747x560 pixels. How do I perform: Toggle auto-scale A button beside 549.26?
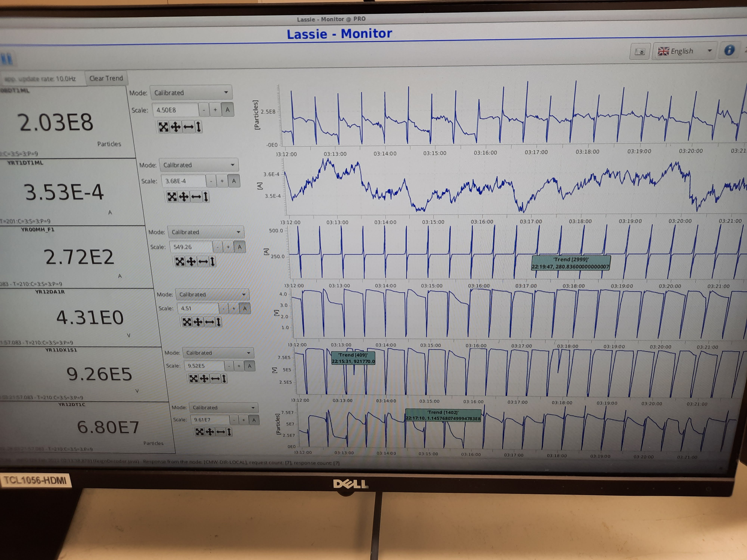(x=239, y=247)
